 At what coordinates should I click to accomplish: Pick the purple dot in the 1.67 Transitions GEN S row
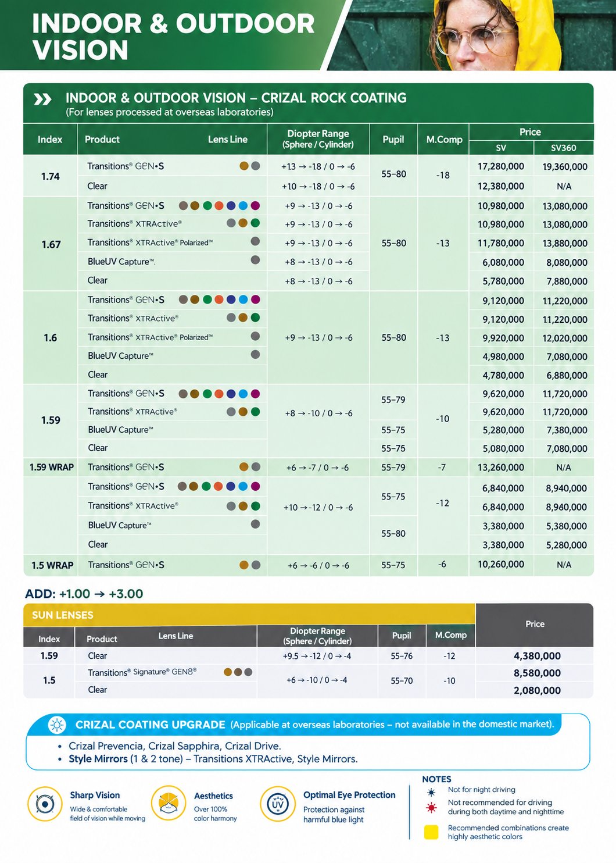point(255,205)
